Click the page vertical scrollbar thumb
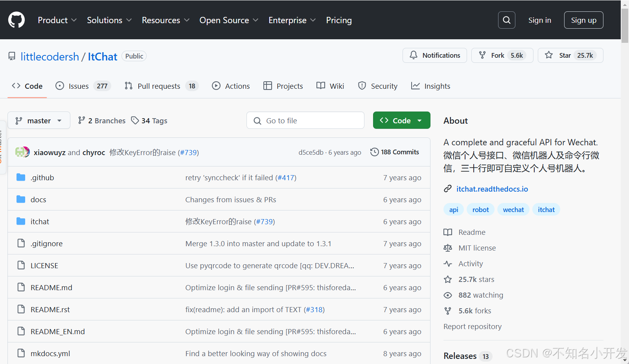The image size is (629, 364). click(625, 26)
